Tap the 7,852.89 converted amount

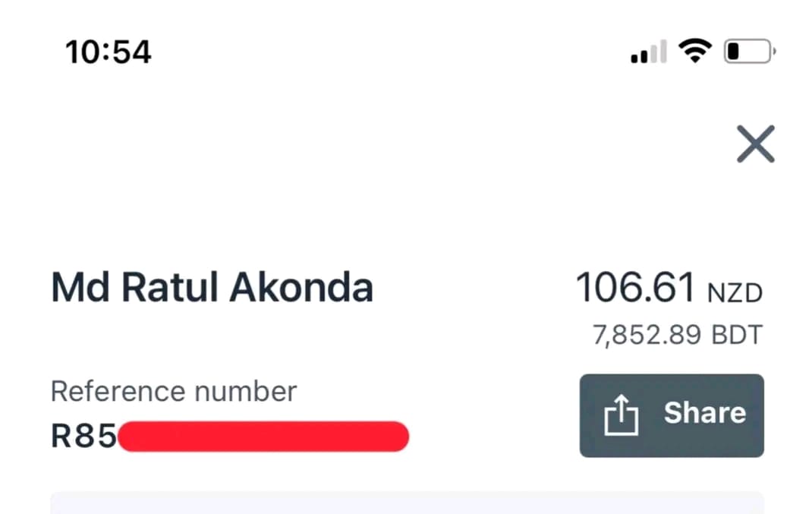tap(647, 334)
